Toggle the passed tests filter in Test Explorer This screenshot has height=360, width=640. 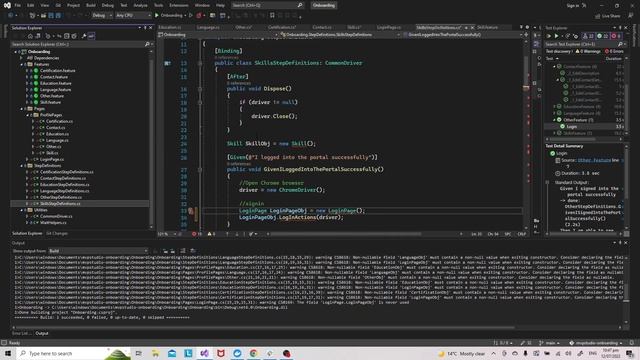coord(602,36)
